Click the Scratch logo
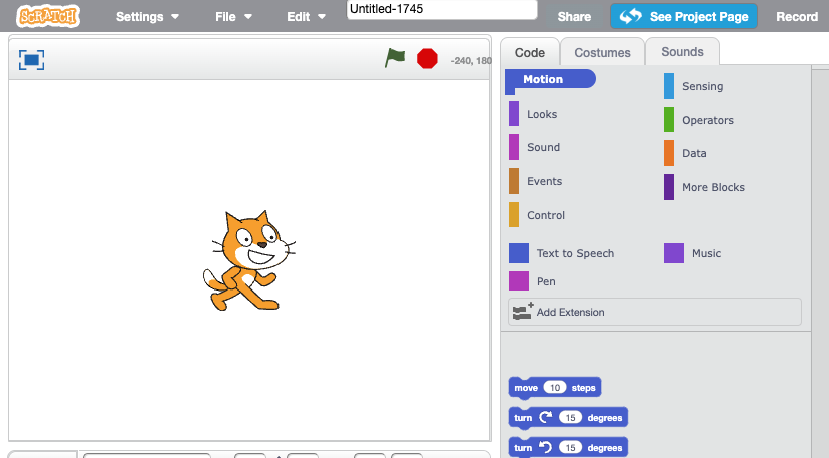829x458 pixels. point(48,16)
